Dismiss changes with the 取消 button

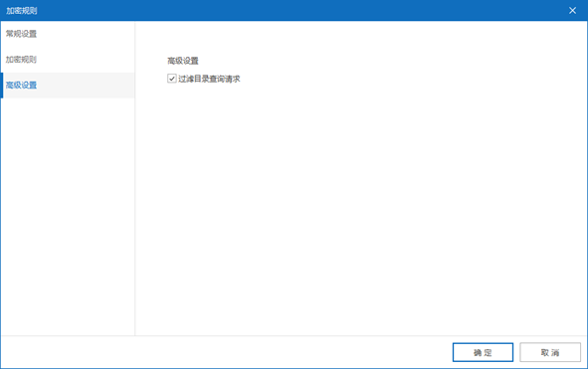550,352
